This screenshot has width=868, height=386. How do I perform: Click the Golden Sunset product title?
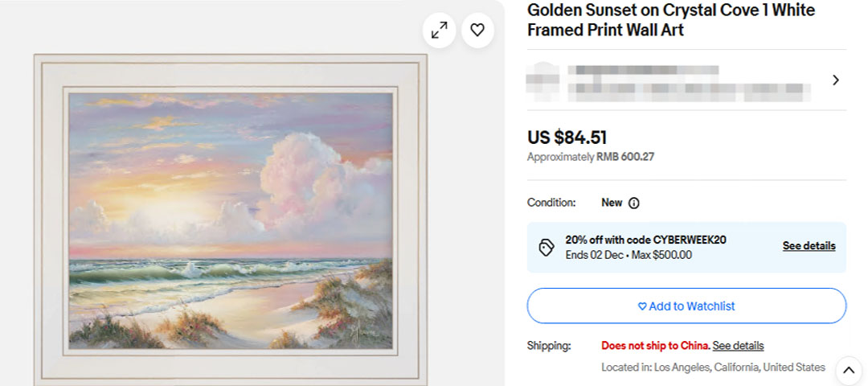point(670,20)
